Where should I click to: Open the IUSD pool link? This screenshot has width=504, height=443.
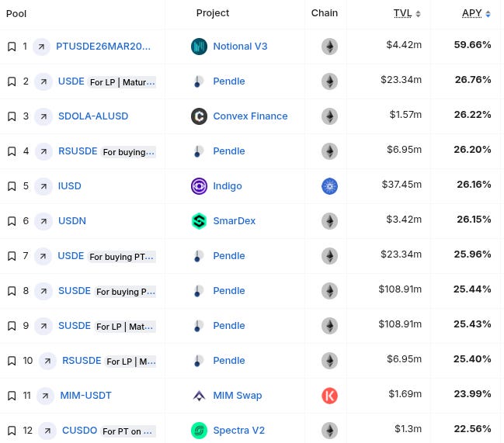click(x=69, y=186)
